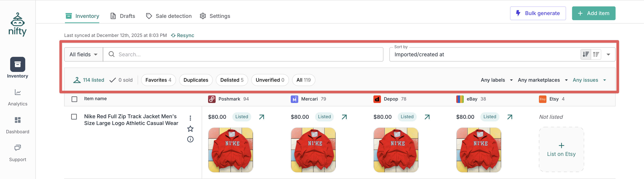This screenshot has height=179, width=644.
Task: Expand the Any labels filter dropdown
Action: point(497,80)
